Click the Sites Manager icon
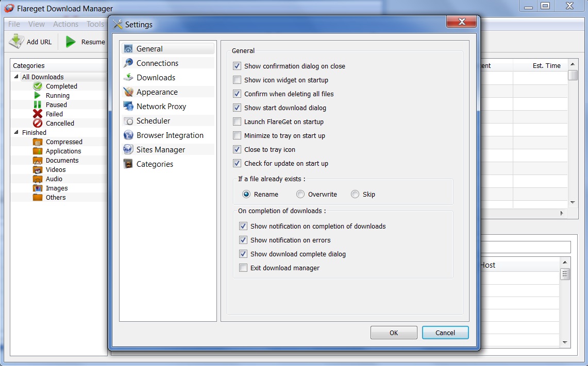 click(128, 149)
